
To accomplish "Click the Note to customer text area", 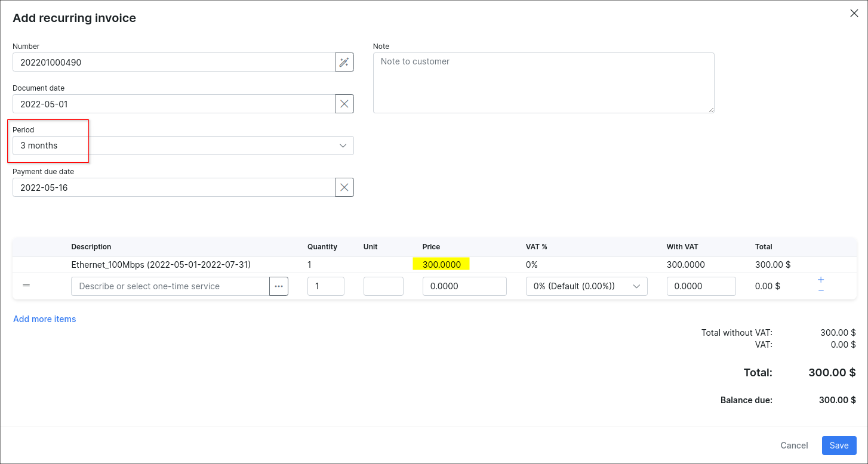I will tap(543, 82).
